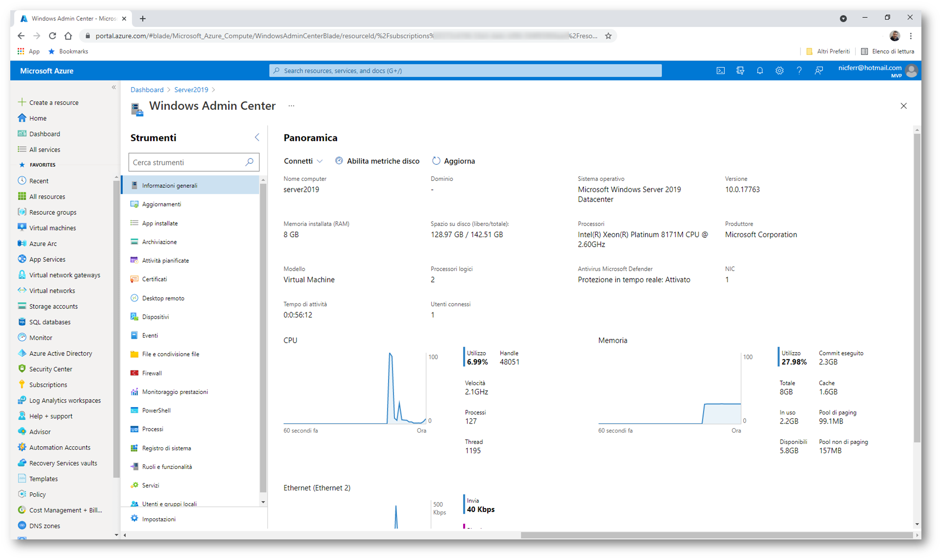Open the Chrome three-dot menu
The width and height of the screenshot is (942, 560).
pyautogui.click(x=911, y=36)
